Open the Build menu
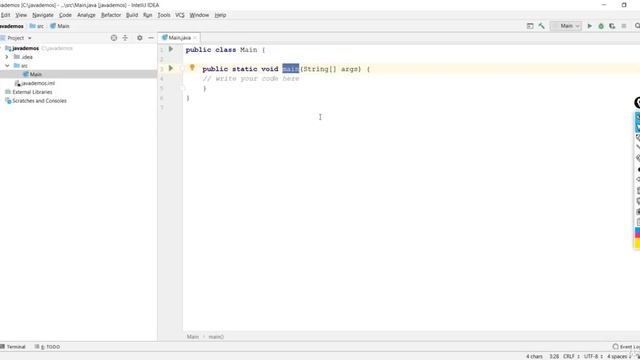This screenshot has height=360, width=640. 132,15
